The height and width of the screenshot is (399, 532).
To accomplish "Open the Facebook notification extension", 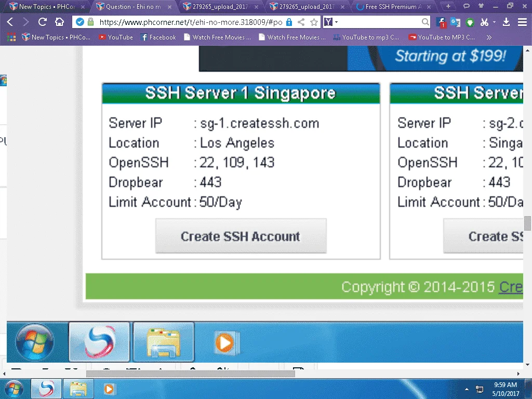I will 441,22.
